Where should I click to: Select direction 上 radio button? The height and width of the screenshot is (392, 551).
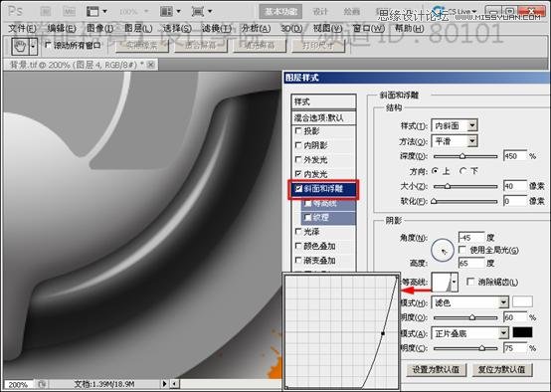pos(436,171)
